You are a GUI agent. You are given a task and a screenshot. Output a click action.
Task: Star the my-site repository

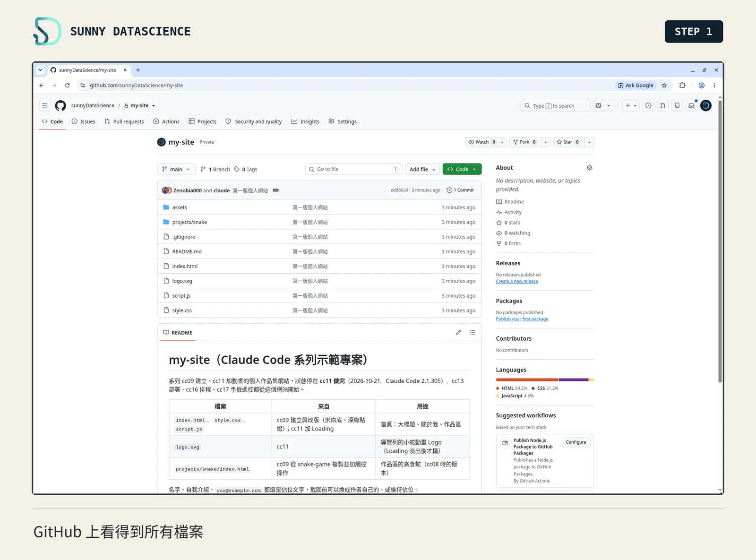[568, 142]
